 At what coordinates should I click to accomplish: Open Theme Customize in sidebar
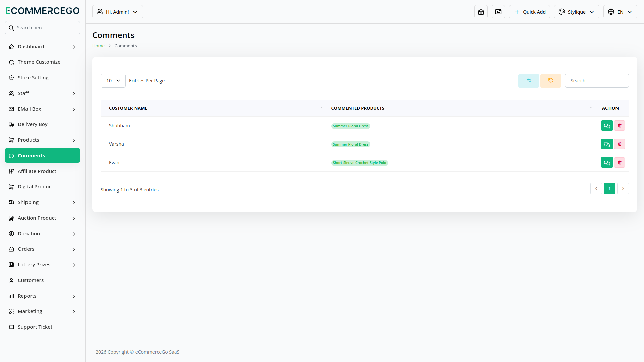pyautogui.click(x=43, y=62)
